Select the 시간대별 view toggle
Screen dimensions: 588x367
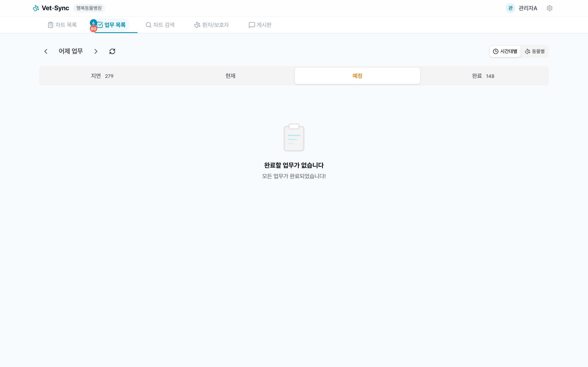click(505, 51)
